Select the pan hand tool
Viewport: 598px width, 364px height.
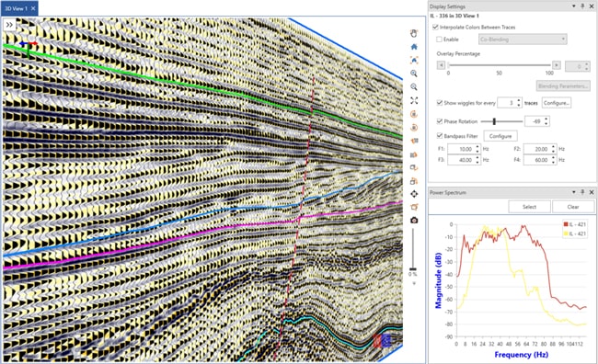(x=414, y=33)
